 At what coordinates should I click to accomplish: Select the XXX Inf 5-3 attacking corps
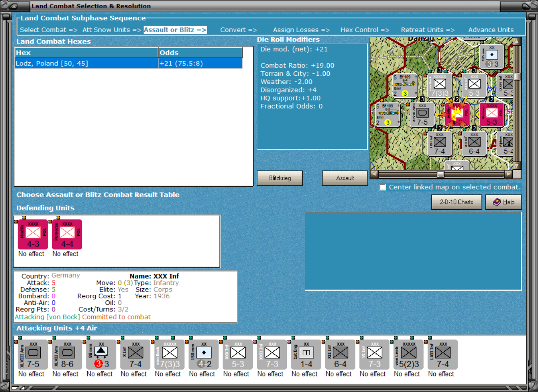[x=238, y=355]
